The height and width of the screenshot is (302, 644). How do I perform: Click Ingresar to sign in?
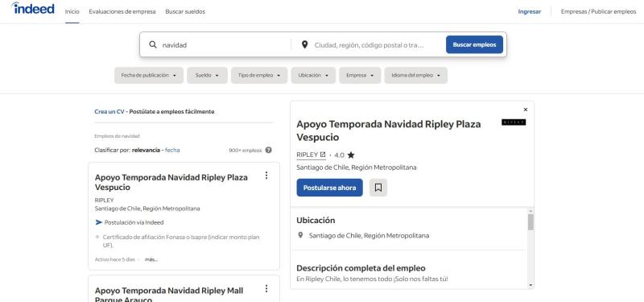530,11
